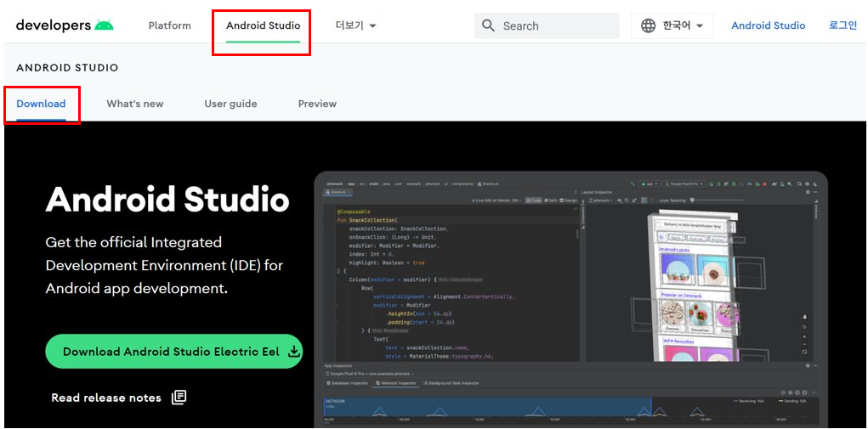Switch to the Download tab
Viewport: 868px width, 429px height.
pyautogui.click(x=41, y=104)
